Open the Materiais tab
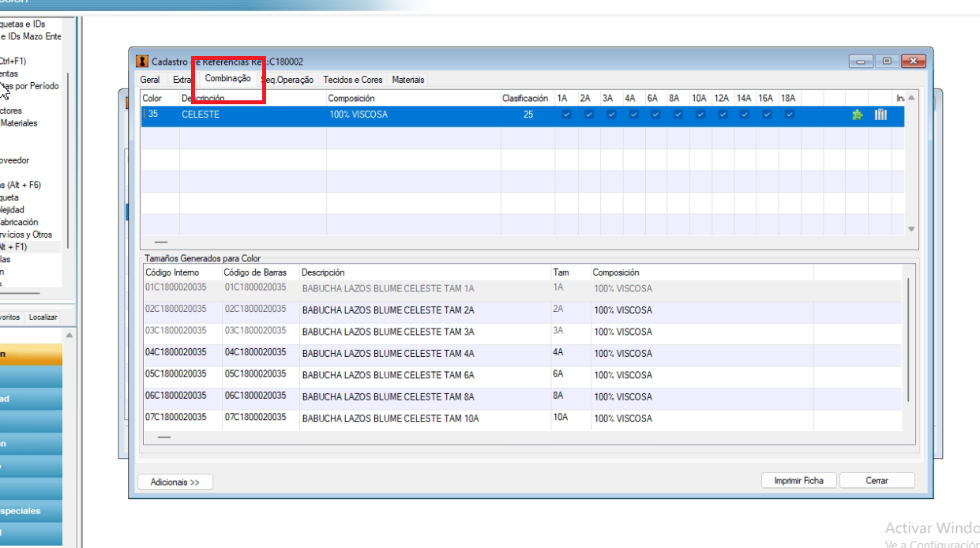Viewport: 980px width, 548px height. [x=408, y=80]
